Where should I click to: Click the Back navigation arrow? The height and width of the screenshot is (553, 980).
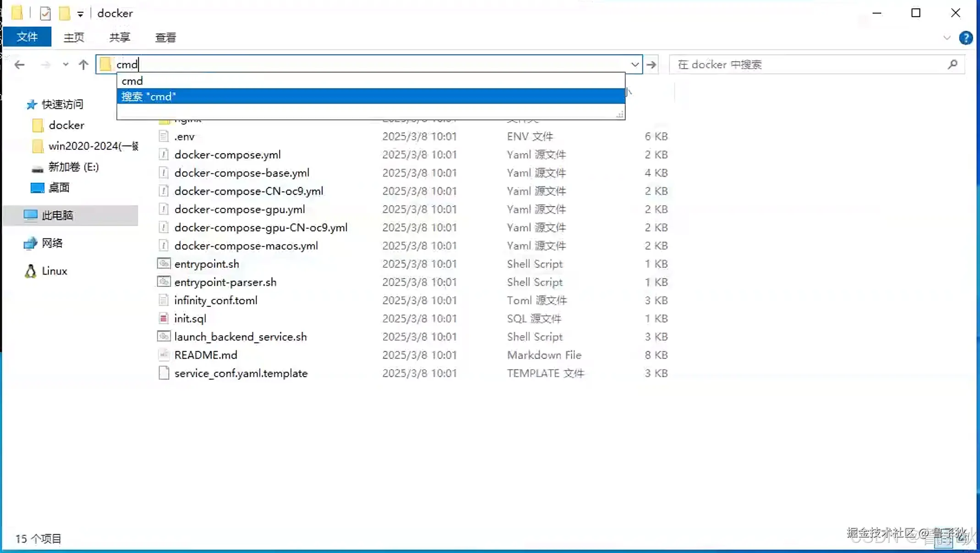(19, 65)
